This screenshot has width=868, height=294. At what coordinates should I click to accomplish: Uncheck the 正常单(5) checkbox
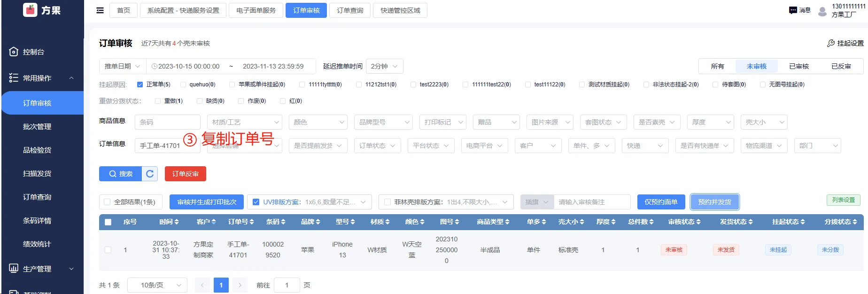[x=140, y=85]
